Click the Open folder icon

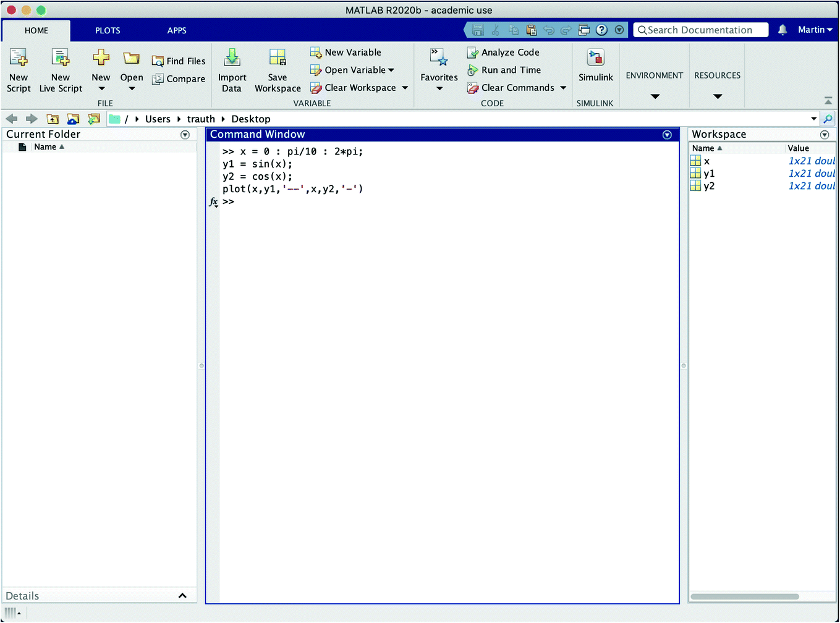131,58
